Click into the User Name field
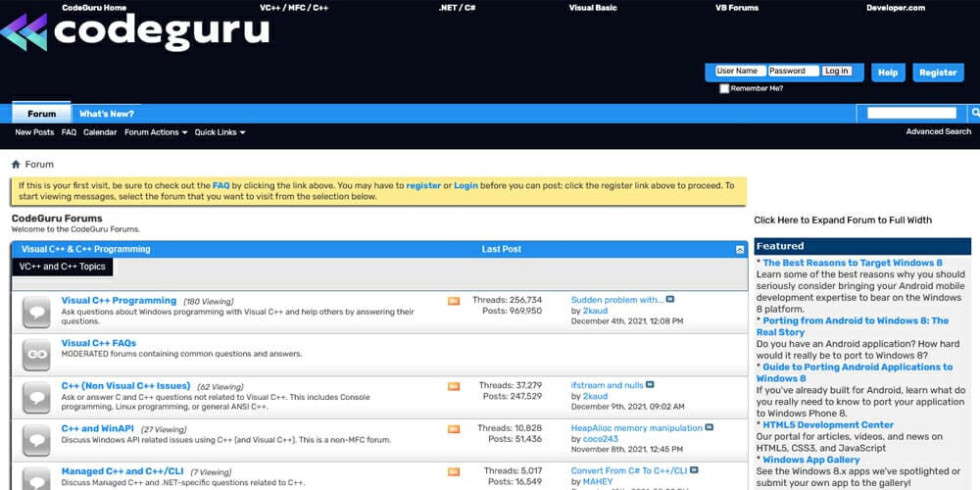Image resolution: width=980 pixels, height=490 pixels. (741, 72)
